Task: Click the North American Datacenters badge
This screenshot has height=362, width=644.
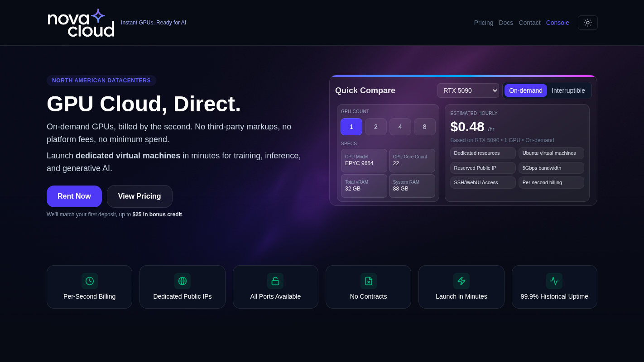Action: [x=101, y=81]
